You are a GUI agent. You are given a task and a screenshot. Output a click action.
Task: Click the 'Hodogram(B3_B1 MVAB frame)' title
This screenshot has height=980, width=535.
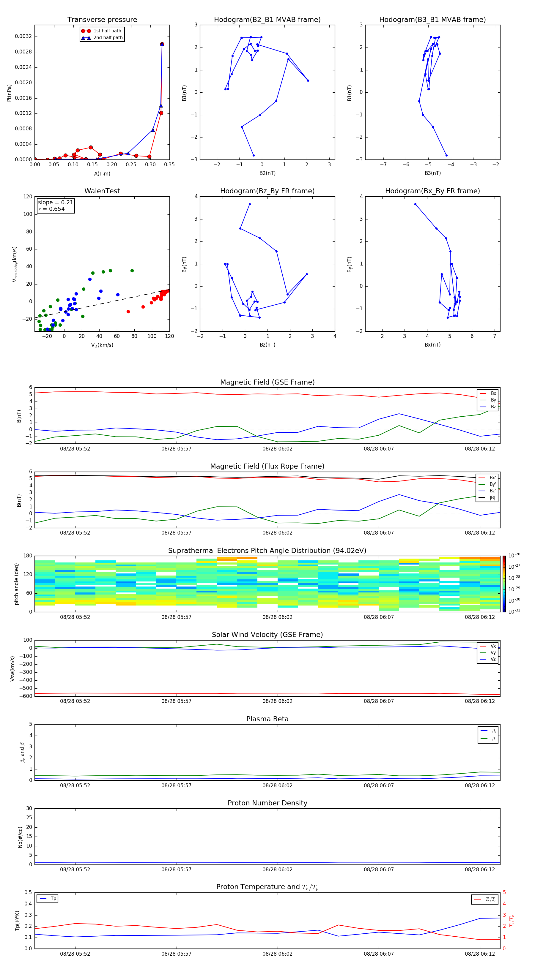pos(432,20)
